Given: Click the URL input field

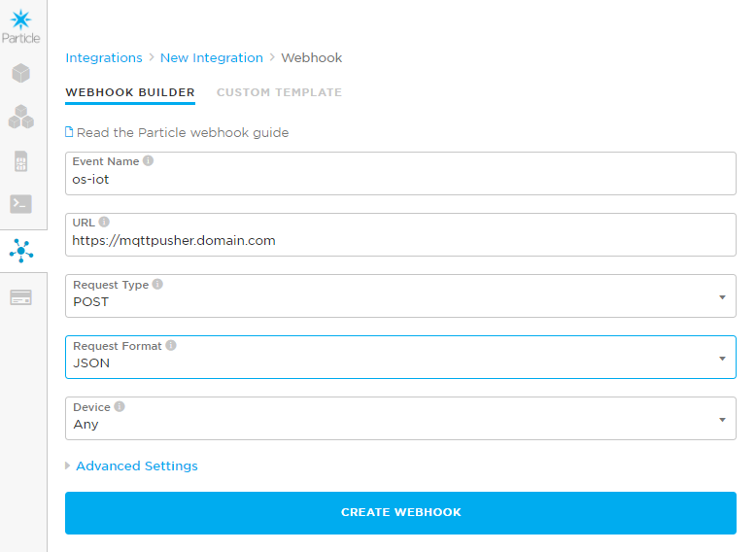Looking at the screenshot, I should pyautogui.click(x=400, y=240).
